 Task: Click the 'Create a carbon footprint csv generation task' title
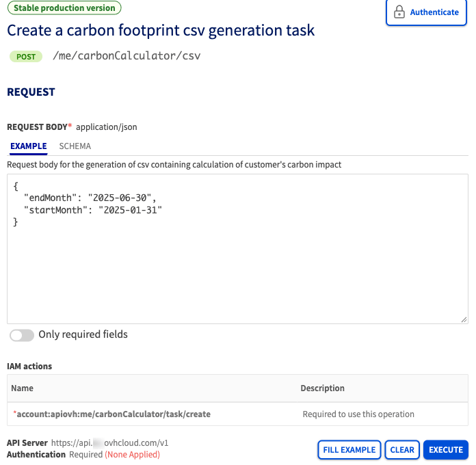[x=161, y=30]
